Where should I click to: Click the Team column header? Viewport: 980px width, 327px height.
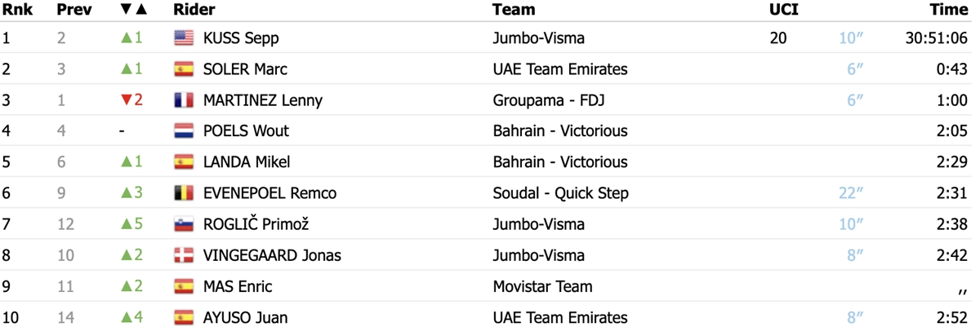click(514, 10)
